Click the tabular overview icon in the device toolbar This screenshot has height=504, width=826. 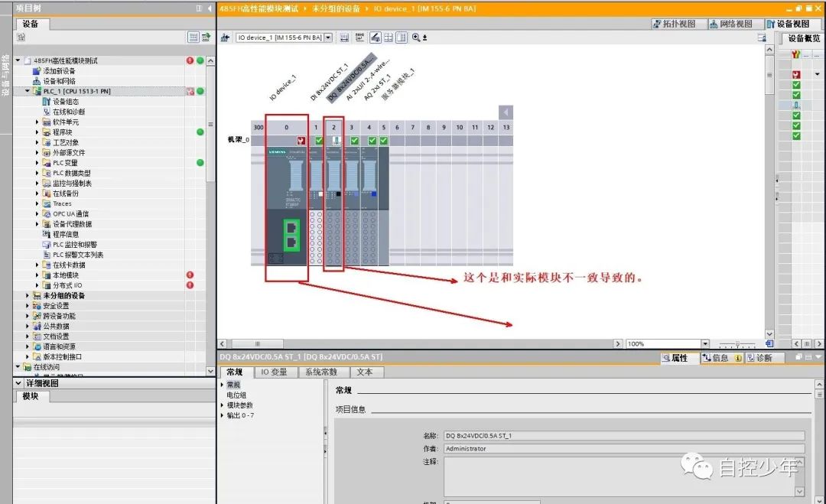click(x=388, y=37)
